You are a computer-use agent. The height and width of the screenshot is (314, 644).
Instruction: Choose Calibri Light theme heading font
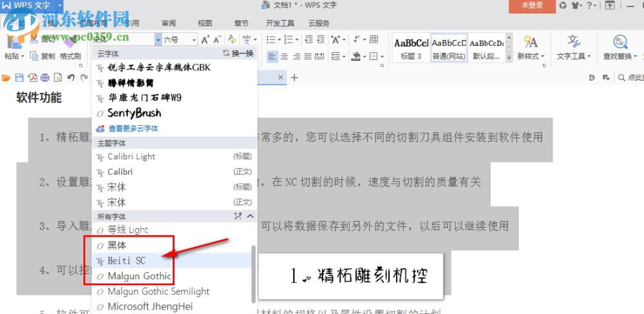click(x=174, y=156)
